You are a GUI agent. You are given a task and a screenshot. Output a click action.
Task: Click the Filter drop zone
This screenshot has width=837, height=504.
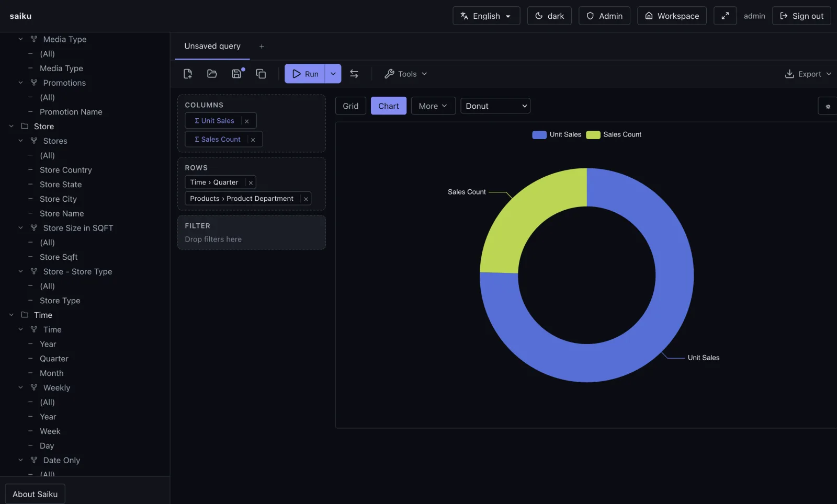point(252,233)
